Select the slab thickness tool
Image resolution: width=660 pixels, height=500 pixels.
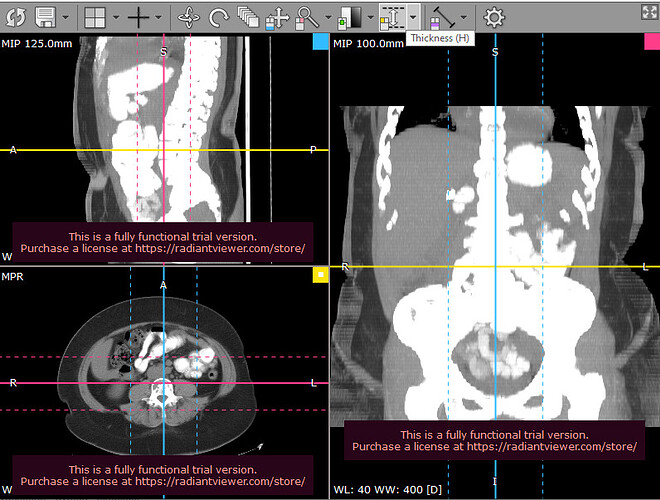(392, 17)
